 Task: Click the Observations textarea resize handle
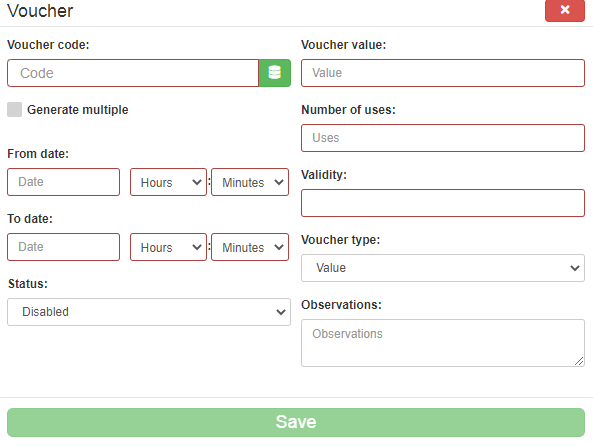pos(579,361)
